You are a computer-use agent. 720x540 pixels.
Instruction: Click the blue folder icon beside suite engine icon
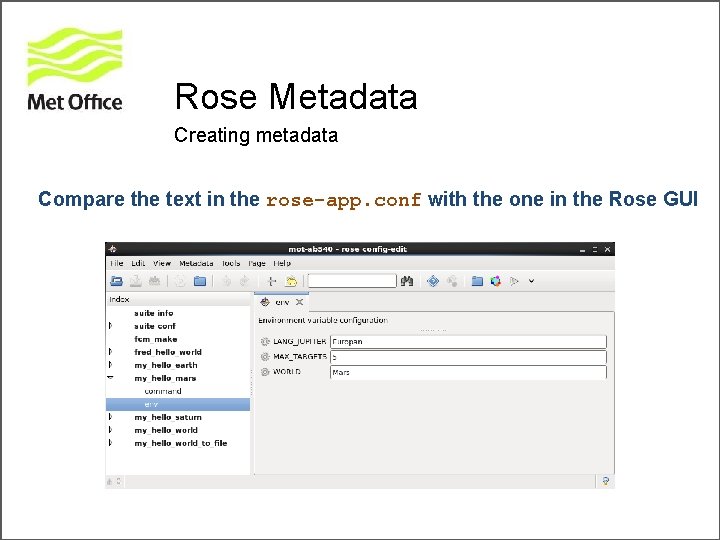[477, 281]
